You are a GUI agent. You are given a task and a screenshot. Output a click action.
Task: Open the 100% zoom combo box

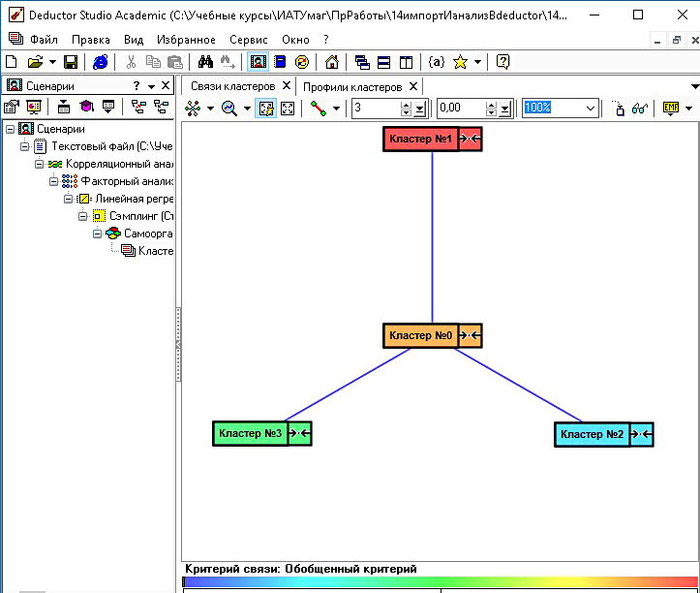(561, 109)
